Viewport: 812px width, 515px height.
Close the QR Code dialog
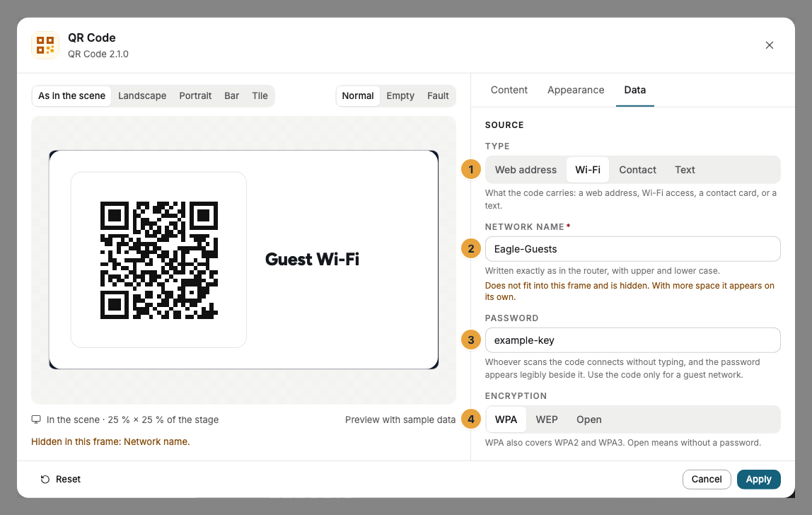(769, 45)
